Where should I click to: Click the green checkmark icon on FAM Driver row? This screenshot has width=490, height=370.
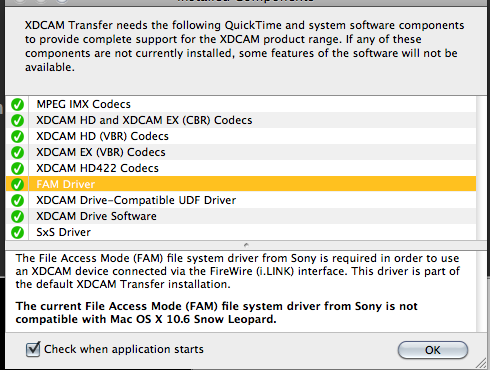(17, 184)
